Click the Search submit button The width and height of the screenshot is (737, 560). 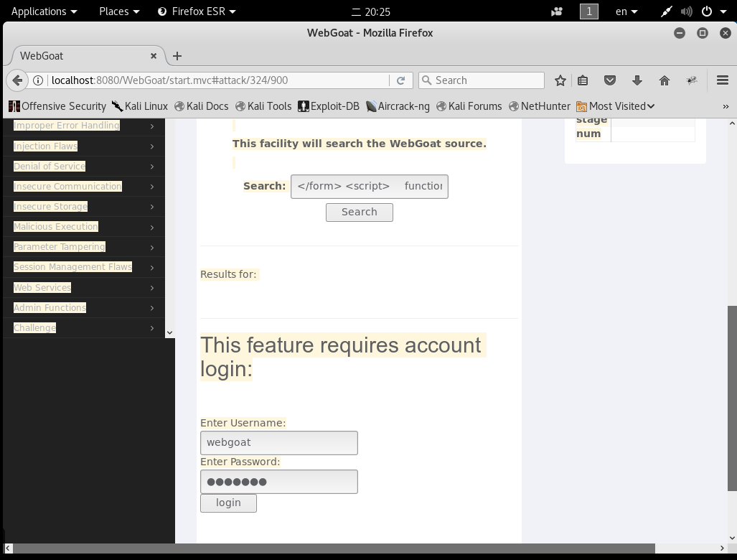360,212
